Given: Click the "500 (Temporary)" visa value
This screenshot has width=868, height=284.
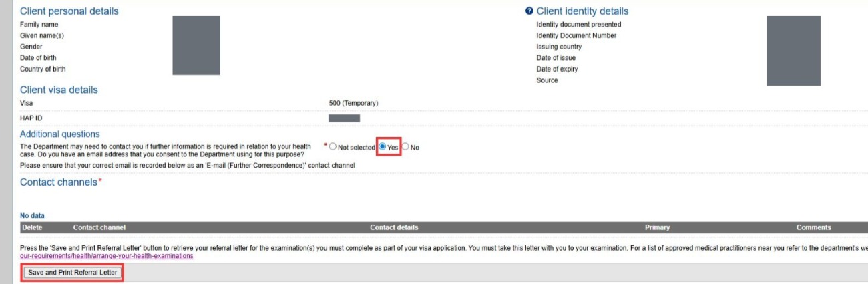Looking at the screenshot, I should [x=353, y=104].
